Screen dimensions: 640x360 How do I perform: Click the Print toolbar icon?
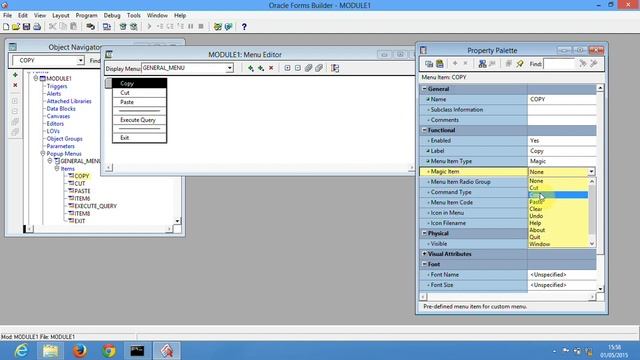click(37, 27)
